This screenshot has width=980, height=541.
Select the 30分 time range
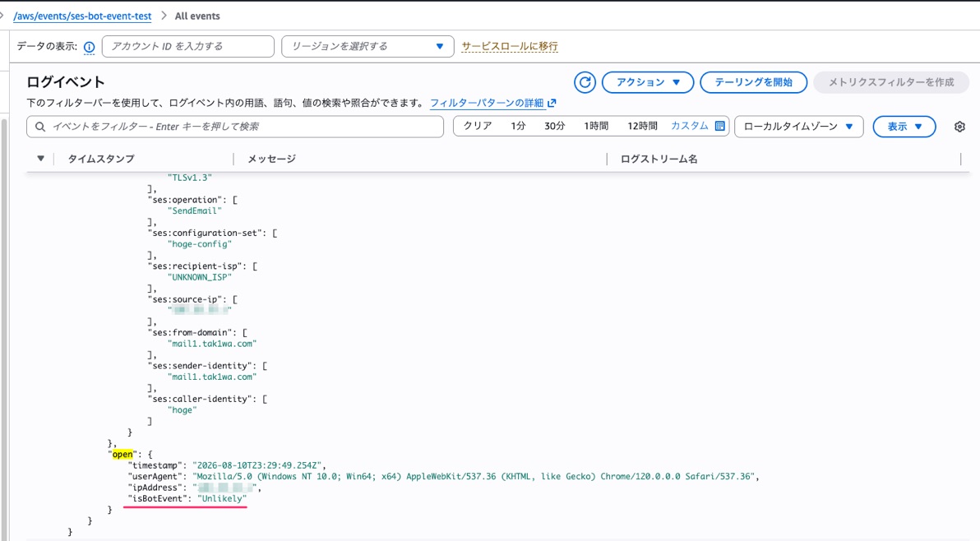tap(554, 126)
